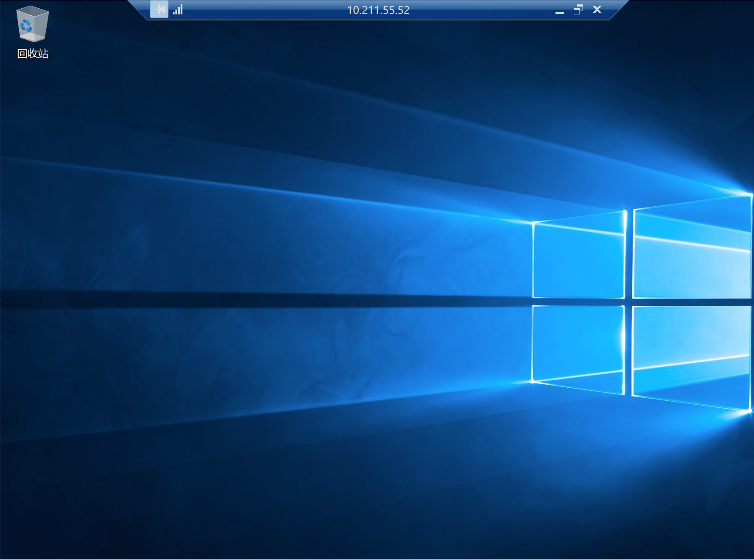This screenshot has height=560, width=754.
Task: Minimize the remote desktop session
Action: click(x=559, y=10)
